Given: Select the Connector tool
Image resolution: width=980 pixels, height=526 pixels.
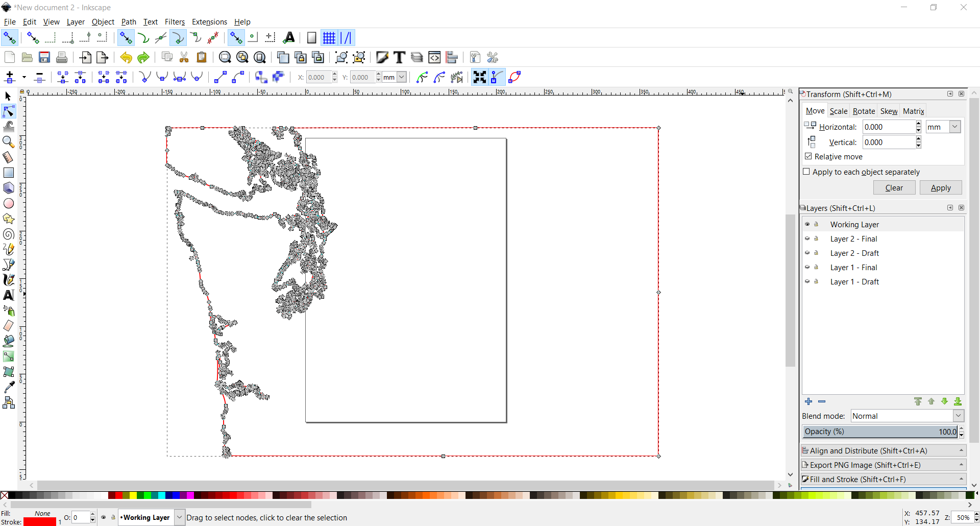Looking at the screenshot, I should click(x=9, y=402).
